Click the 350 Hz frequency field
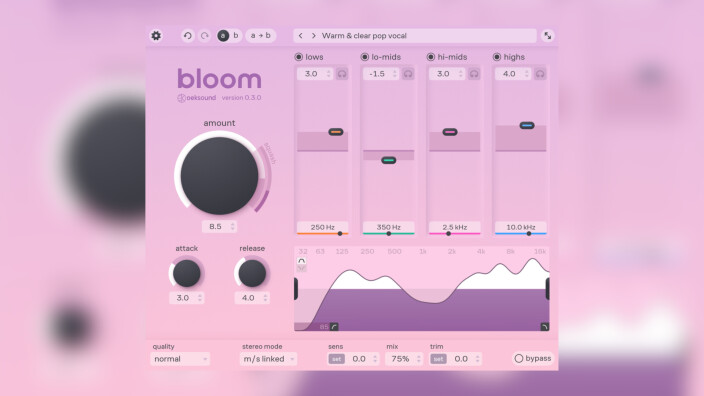Image resolution: width=704 pixels, height=396 pixels. point(388,227)
